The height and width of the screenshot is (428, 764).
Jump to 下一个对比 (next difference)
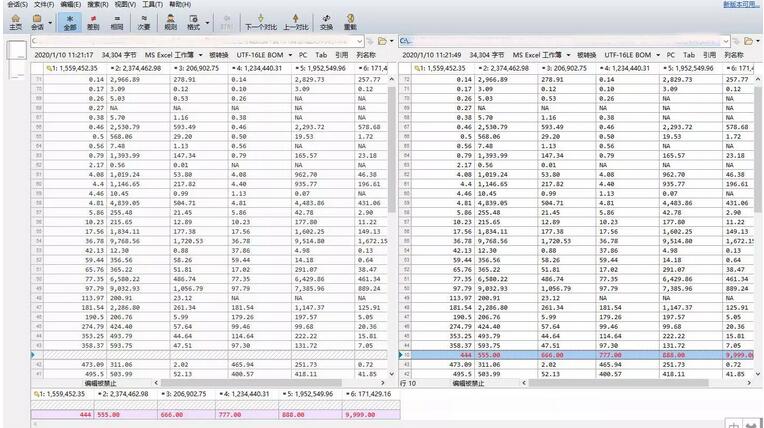pos(260,21)
